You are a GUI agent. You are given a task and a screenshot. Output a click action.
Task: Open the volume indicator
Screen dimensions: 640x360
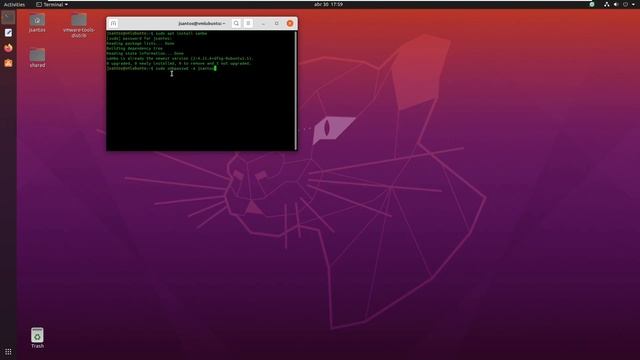pos(616,4)
